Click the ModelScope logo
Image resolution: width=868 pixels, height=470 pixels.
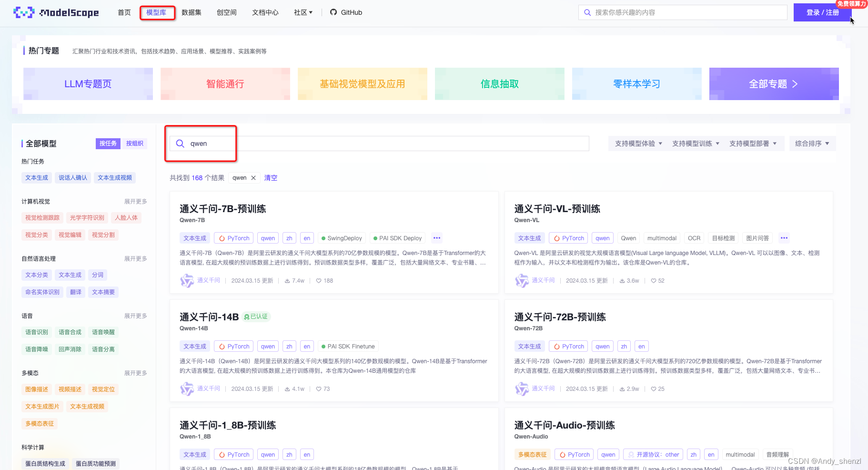pos(56,12)
